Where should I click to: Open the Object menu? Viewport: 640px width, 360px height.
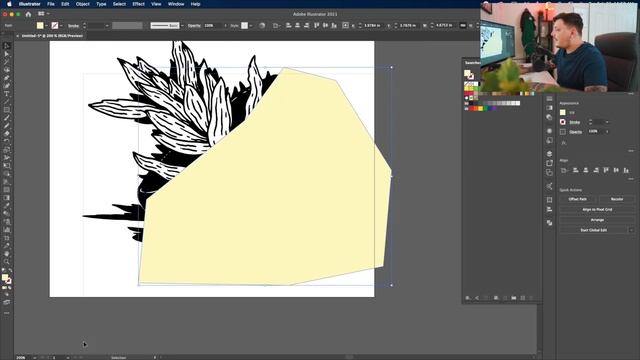coord(82,4)
